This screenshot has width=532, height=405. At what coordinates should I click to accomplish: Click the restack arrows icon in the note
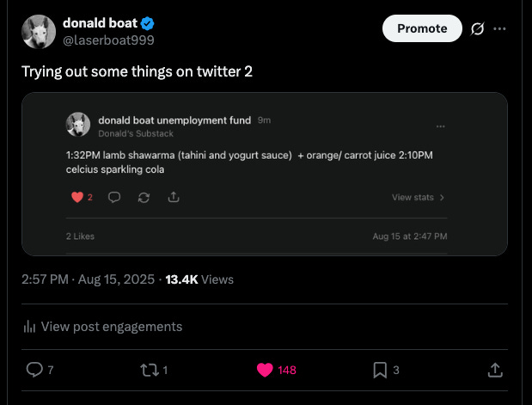144,197
